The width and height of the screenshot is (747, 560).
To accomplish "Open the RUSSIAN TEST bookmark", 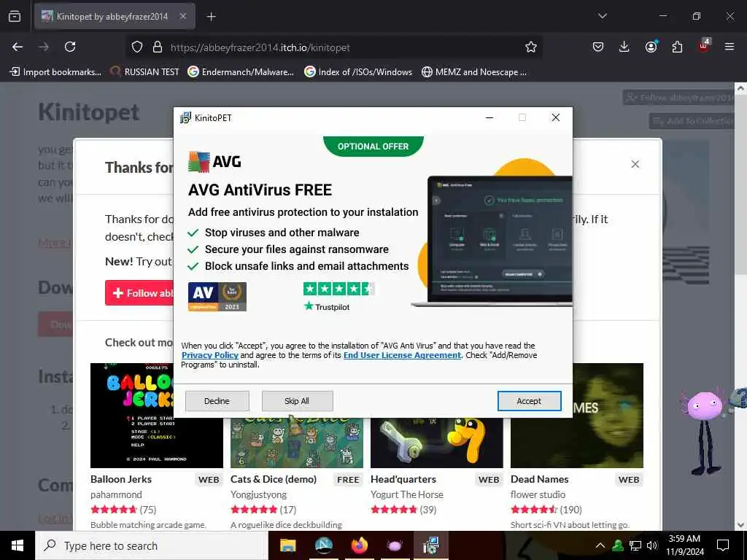I will coord(144,72).
